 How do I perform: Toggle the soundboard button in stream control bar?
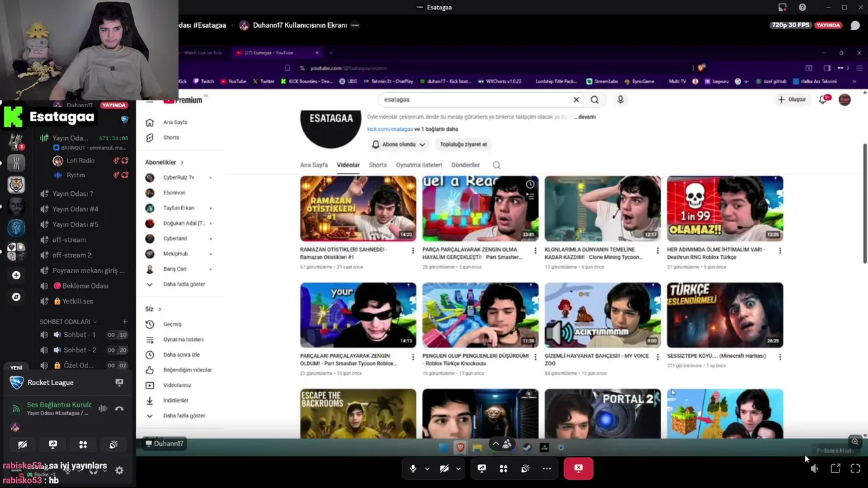[525, 468]
